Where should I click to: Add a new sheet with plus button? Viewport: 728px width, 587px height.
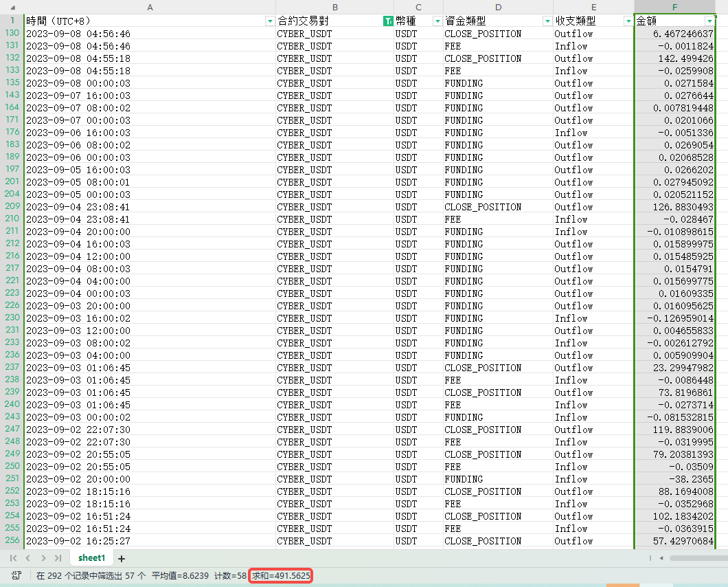tap(122, 558)
